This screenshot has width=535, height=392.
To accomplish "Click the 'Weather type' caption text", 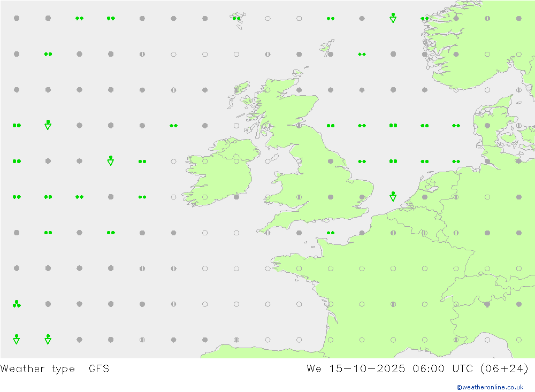I will tap(37, 369).
